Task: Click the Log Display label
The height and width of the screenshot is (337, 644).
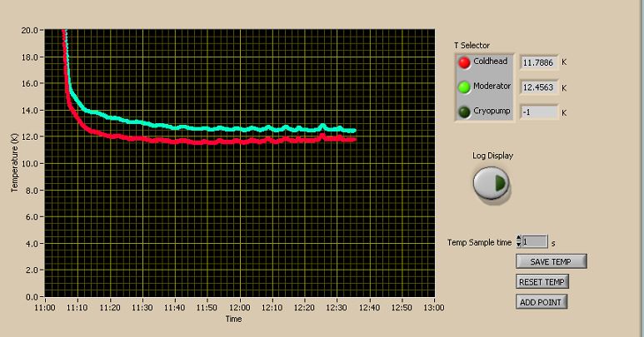Action: [493, 156]
